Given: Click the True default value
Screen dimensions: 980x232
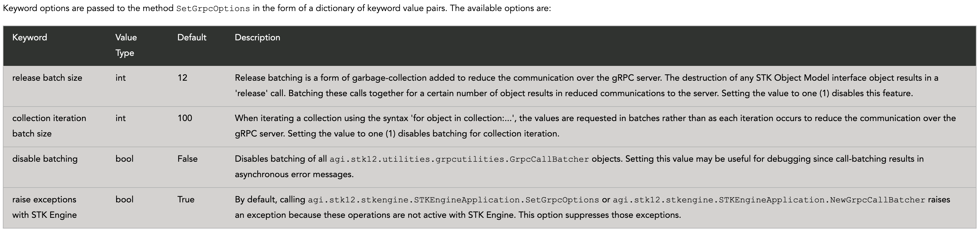Looking at the screenshot, I should coord(186,200).
